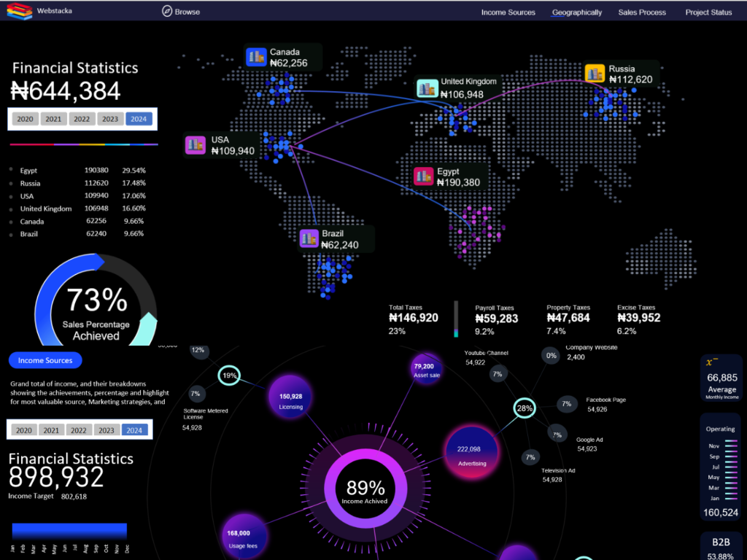
Task: Click the Canada row in country table
Action: (x=79, y=222)
